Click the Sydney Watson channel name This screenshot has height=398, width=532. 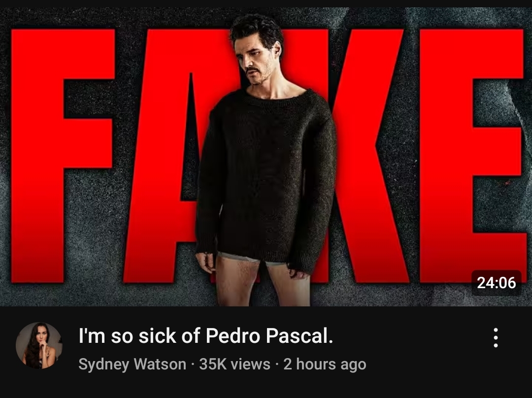tap(133, 365)
